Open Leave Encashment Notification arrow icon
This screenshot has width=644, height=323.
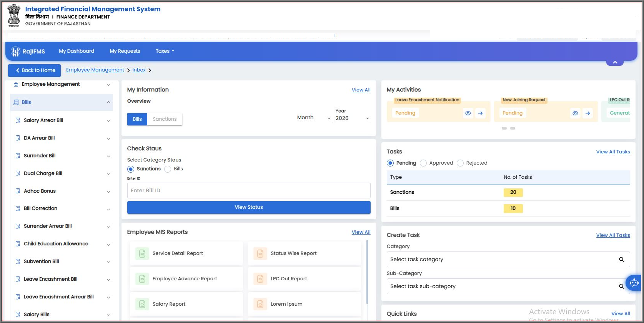tap(480, 113)
